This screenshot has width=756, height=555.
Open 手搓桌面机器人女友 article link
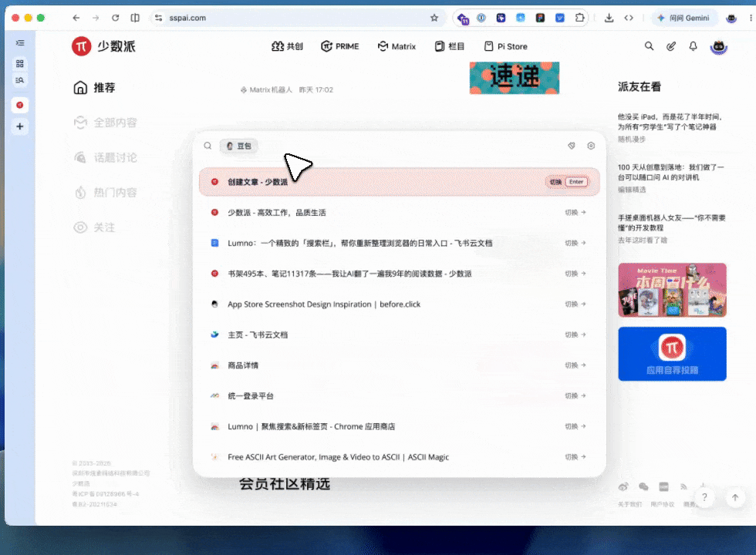(671, 223)
